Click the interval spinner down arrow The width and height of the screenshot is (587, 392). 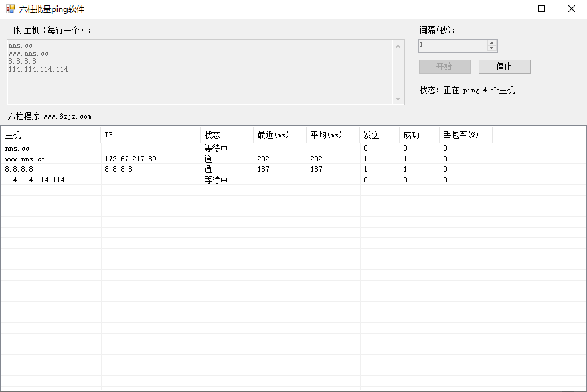pyautogui.click(x=493, y=49)
